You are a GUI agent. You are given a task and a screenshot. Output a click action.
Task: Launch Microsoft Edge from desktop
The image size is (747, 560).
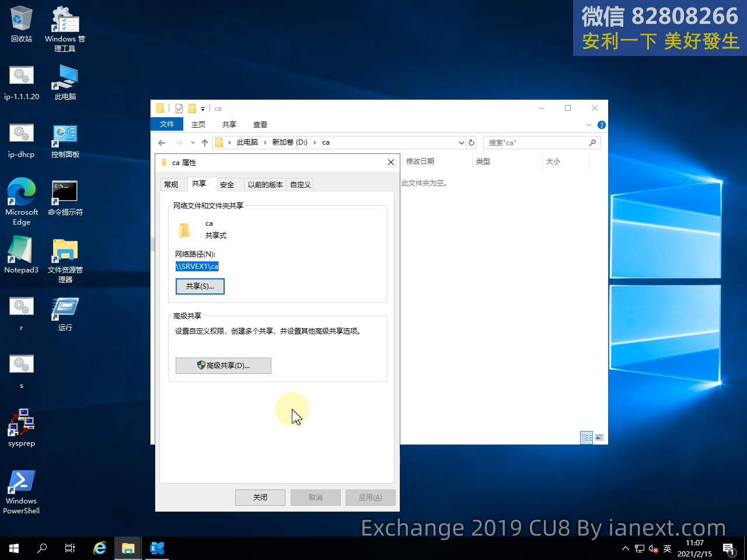click(x=22, y=202)
